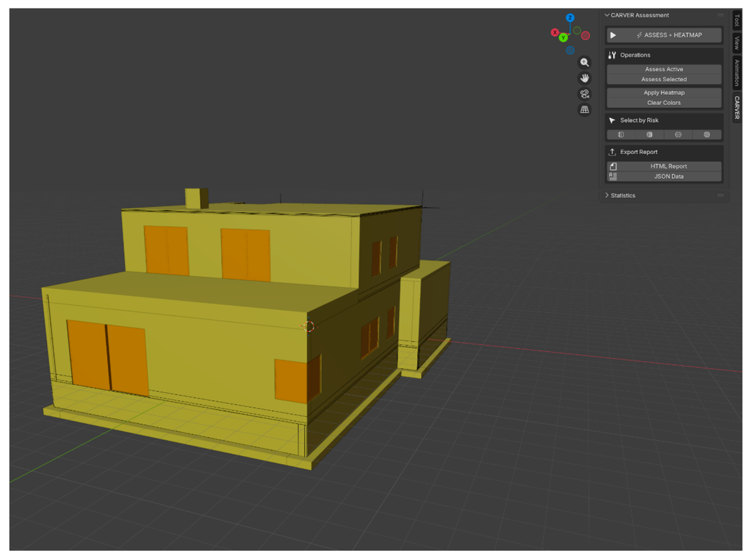Open the Tool sidebar tab
The width and height of the screenshot is (754, 560).
[737, 20]
